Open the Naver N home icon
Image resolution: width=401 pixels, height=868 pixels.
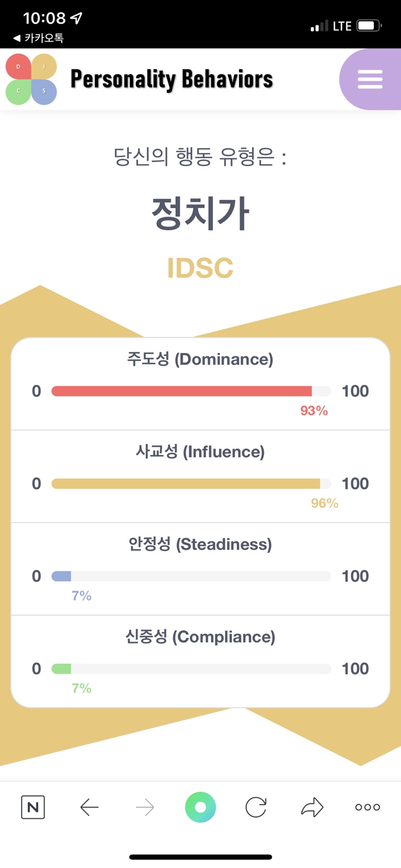tap(33, 807)
